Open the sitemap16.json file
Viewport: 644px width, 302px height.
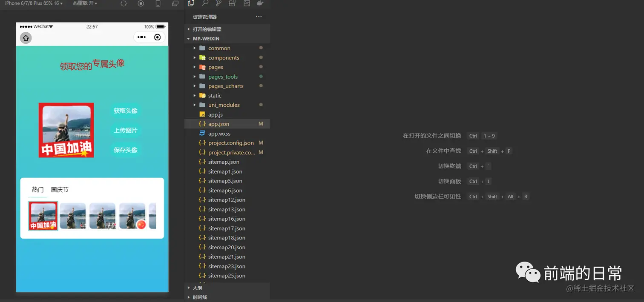[x=227, y=219]
